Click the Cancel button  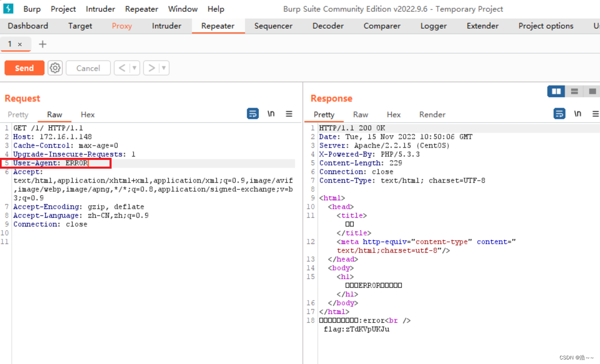(x=88, y=68)
